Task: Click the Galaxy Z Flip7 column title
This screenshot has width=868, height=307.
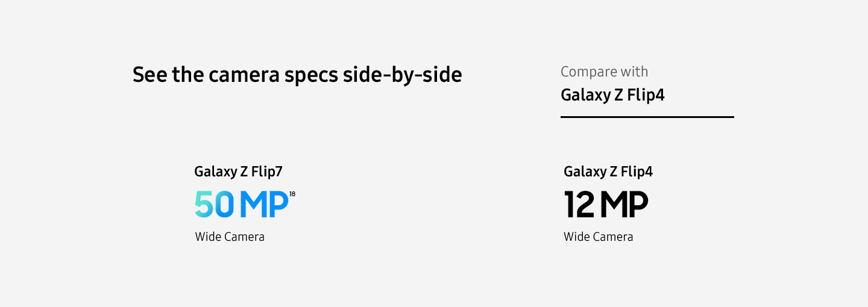Action: point(238,172)
